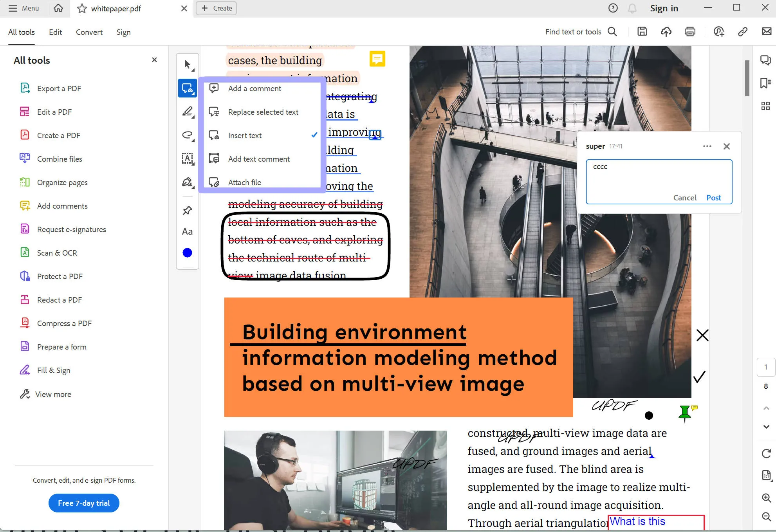The height and width of the screenshot is (532, 776).
Task: Copy link with the chain icon
Action: point(743,32)
